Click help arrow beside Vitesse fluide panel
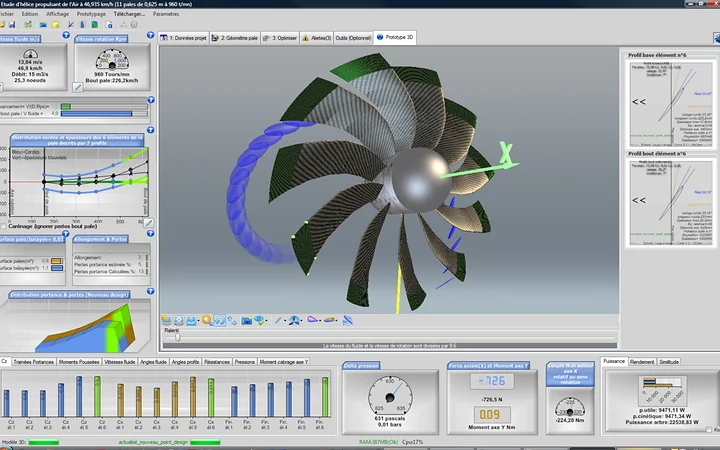 click(x=66, y=35)
